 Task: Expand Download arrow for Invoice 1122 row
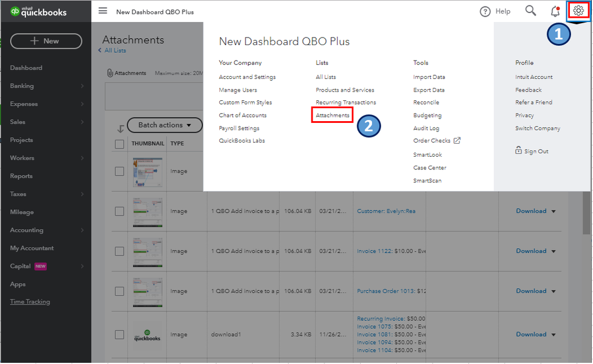pyautogui.click(x=553, y=251)
